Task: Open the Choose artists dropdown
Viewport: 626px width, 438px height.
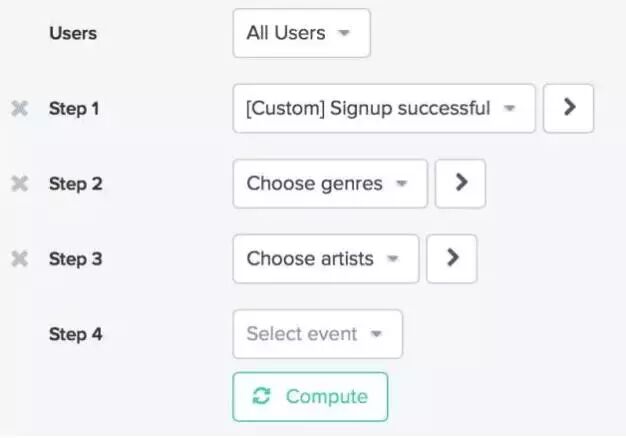Action: pos(325,259)
